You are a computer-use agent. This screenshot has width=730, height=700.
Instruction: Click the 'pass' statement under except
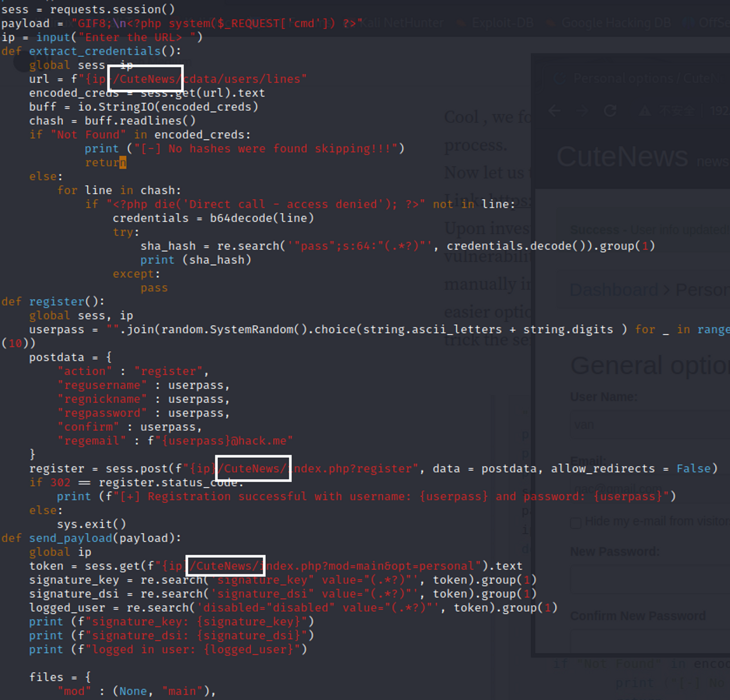154,288
